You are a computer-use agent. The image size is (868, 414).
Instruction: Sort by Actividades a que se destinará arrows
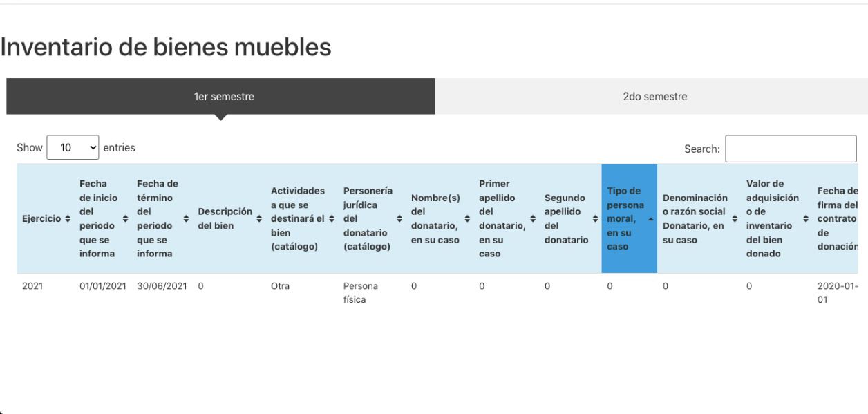(x=332, y=219)
